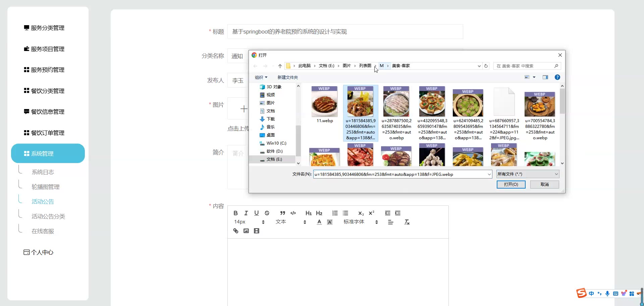The height and width of the screenshot is (306, 644).
Task: Insert video using editor video icon
Action: tap(257, 231)
